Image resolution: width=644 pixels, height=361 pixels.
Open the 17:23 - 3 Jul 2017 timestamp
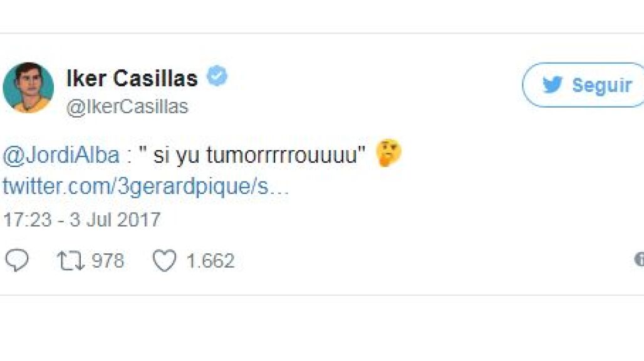point(81,220)
